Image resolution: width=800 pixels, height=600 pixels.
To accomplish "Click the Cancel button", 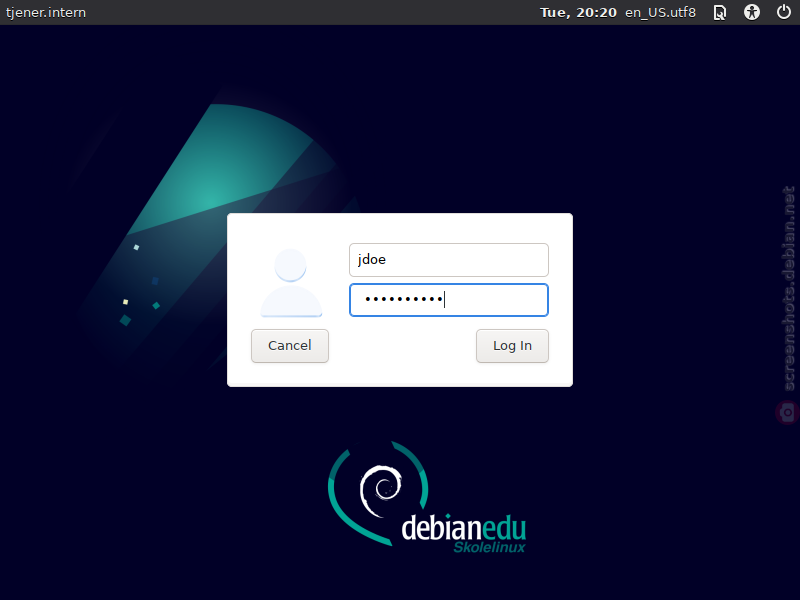I will click(x=290, y=346).
